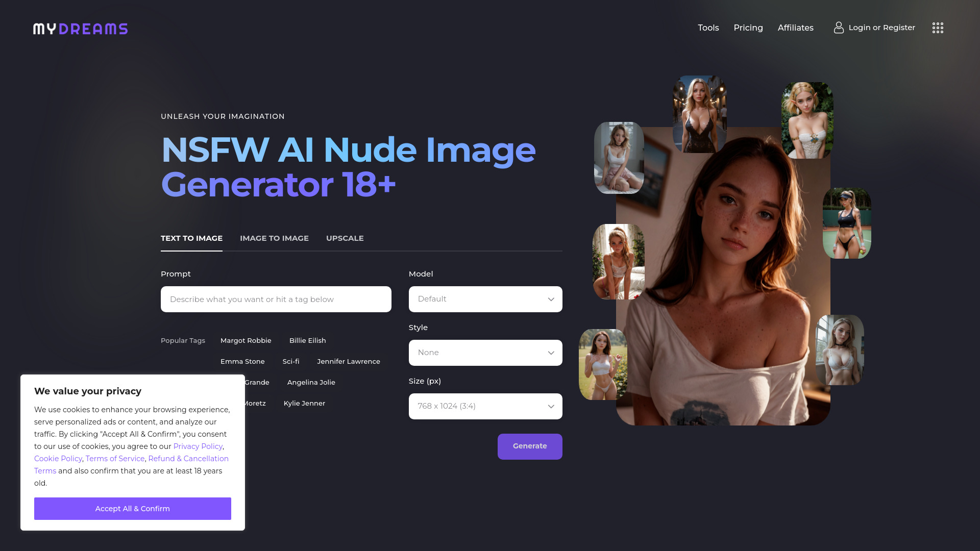980x551 pixels.
Task: Expand the Model dropdown selector
Action: coord(485,298)
